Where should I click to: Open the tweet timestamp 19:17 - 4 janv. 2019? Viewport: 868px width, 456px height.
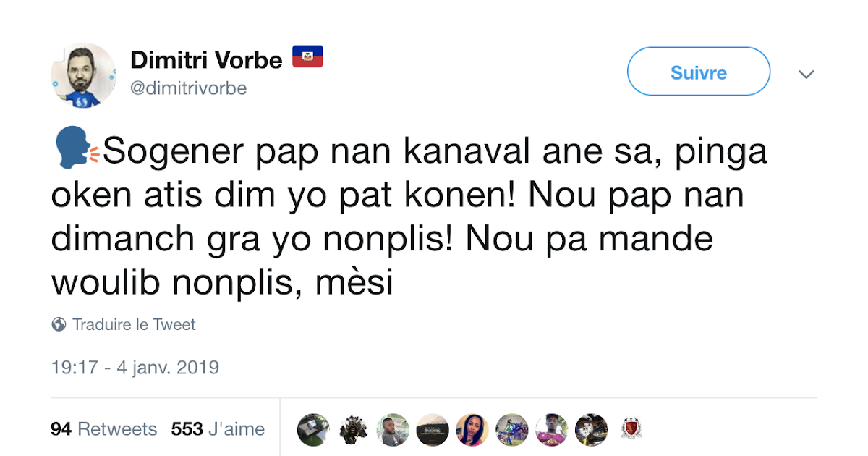coord(135,367)
